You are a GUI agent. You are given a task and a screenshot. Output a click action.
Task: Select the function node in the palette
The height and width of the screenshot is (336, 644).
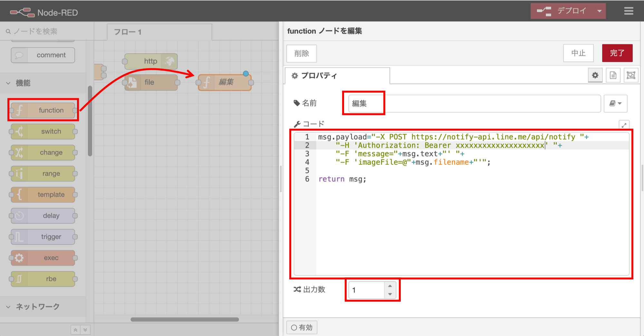(x=43, y=110)
